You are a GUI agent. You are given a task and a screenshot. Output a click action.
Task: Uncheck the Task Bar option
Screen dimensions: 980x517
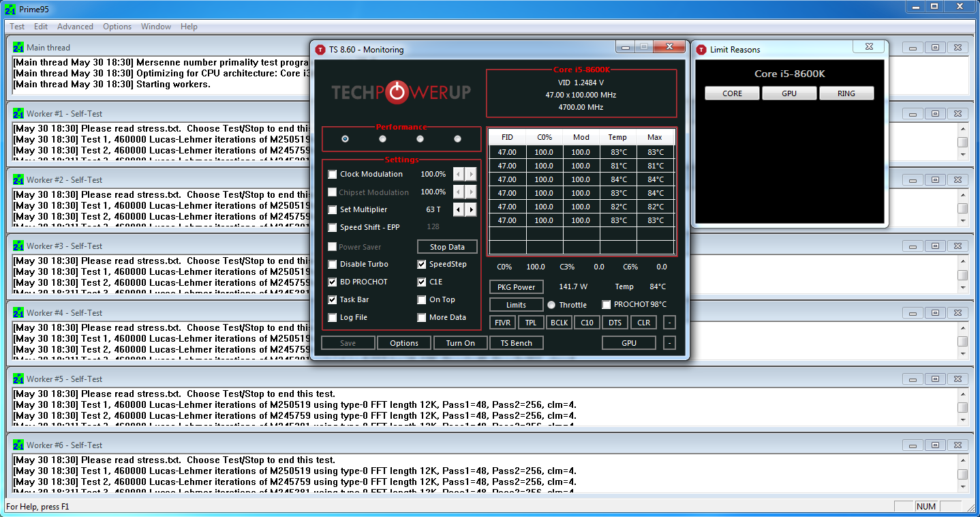coord(333,300)
